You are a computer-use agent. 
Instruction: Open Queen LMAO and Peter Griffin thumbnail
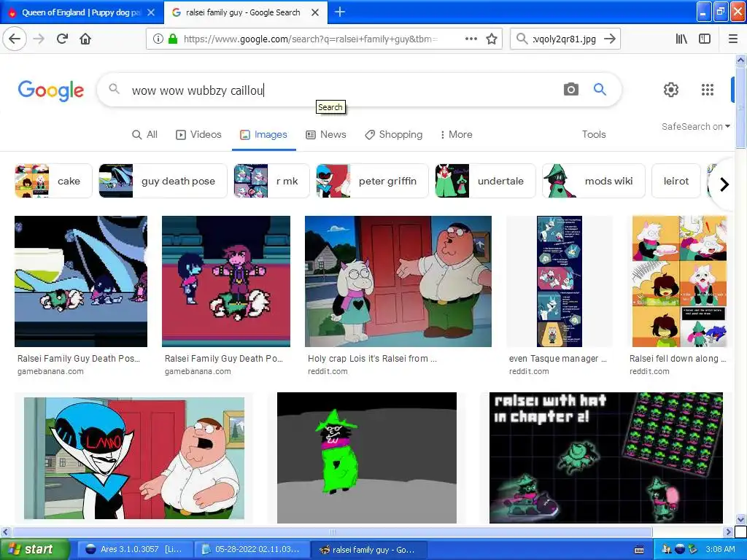tap(134, 458)
